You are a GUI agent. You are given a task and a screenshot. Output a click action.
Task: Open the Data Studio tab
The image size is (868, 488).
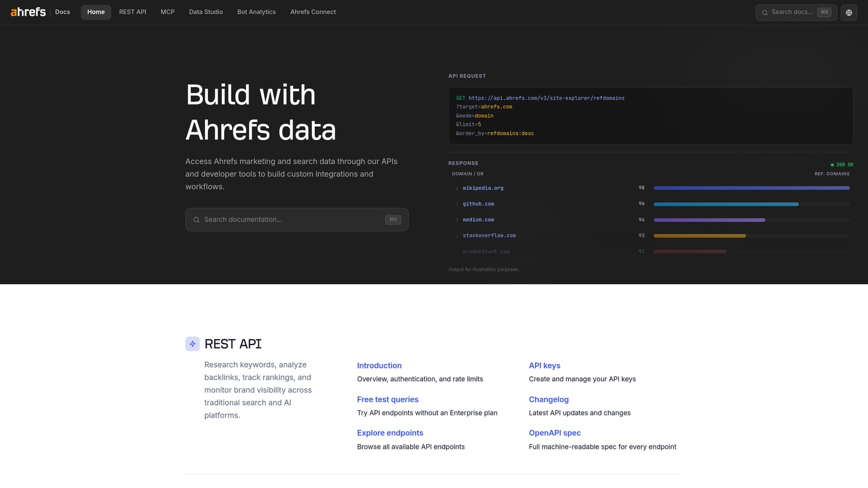[x=206, y=12]
